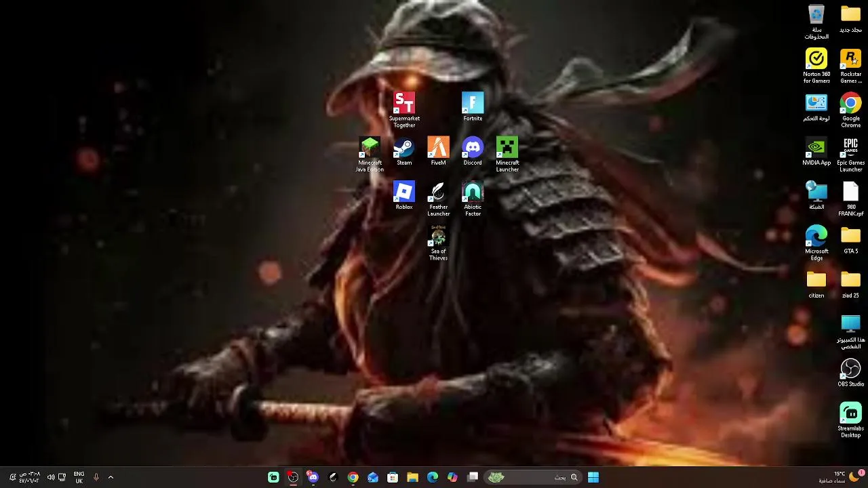
Task: Click the Task View taskbar button
Action: (x=473, y=477)
